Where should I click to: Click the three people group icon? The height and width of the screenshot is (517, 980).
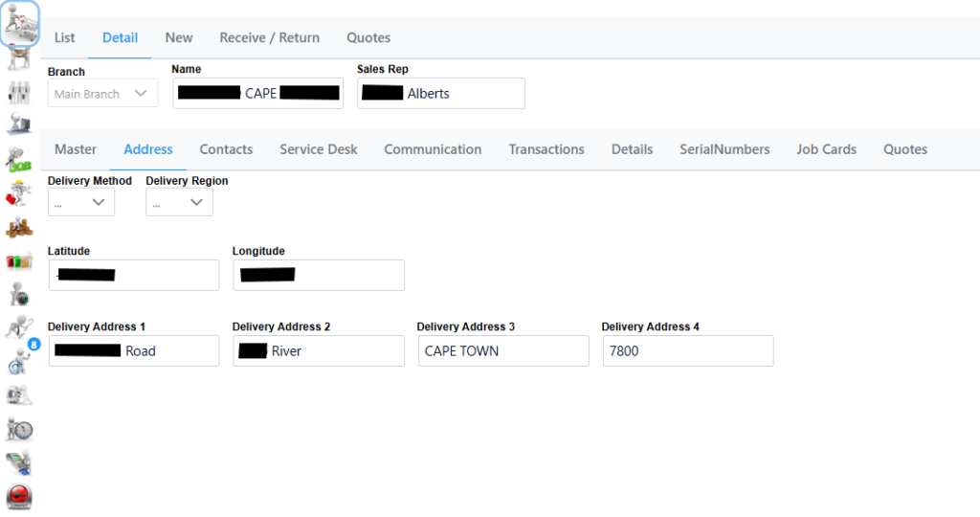[x=19, y=93]
